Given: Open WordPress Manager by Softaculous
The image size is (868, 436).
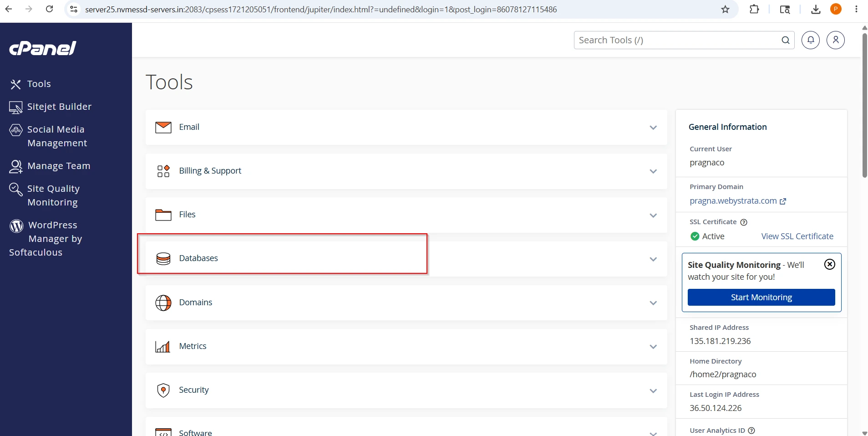Looking at the screenshot, I should 46,239.
